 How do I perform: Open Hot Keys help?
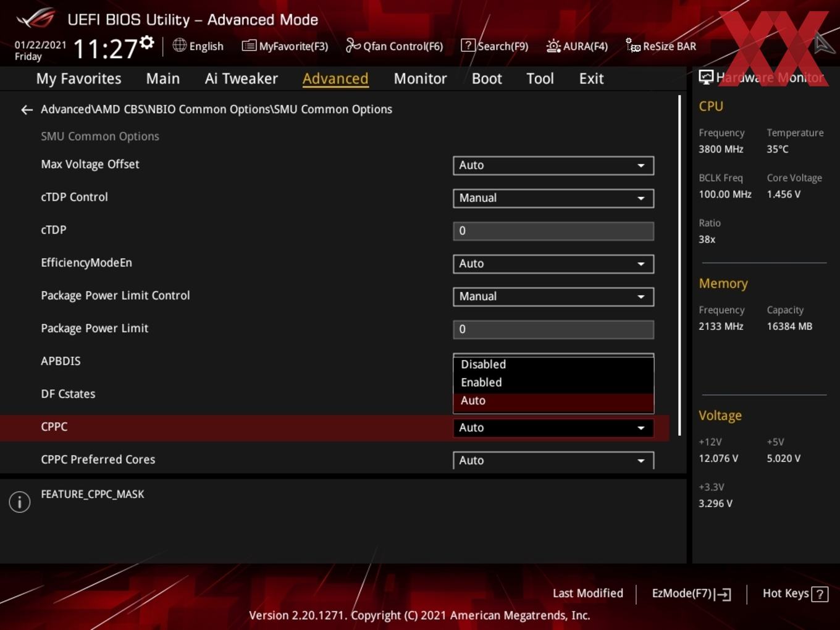tap(795, 594)
